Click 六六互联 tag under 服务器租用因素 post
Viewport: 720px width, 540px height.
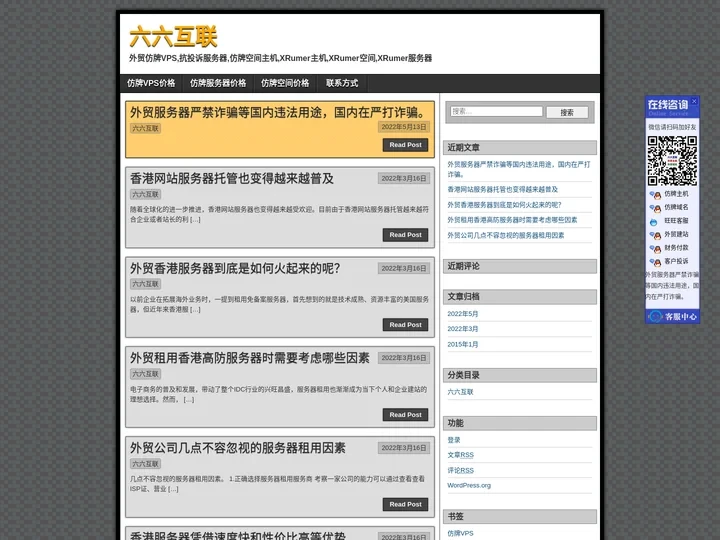tap(146, 464)
